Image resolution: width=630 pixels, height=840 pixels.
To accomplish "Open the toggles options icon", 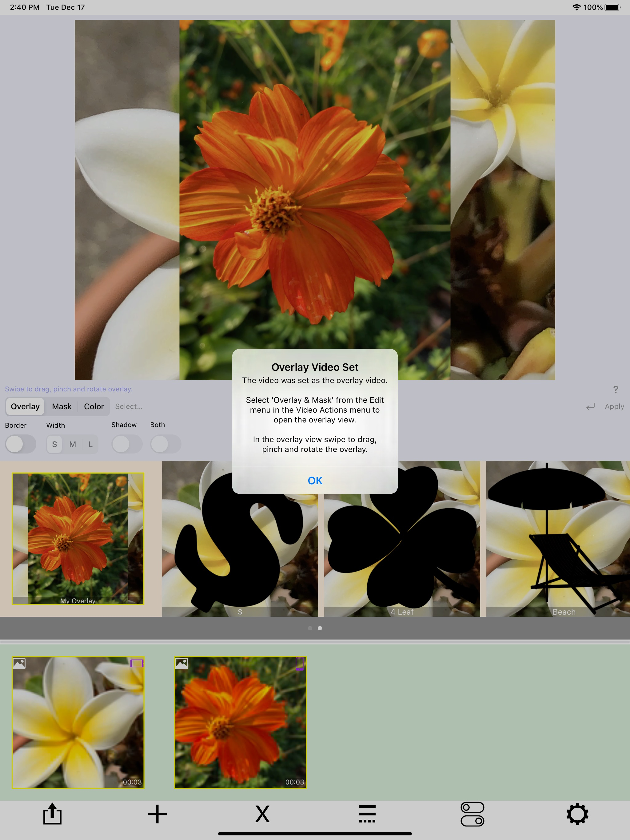I will click(x=472, y=814).
